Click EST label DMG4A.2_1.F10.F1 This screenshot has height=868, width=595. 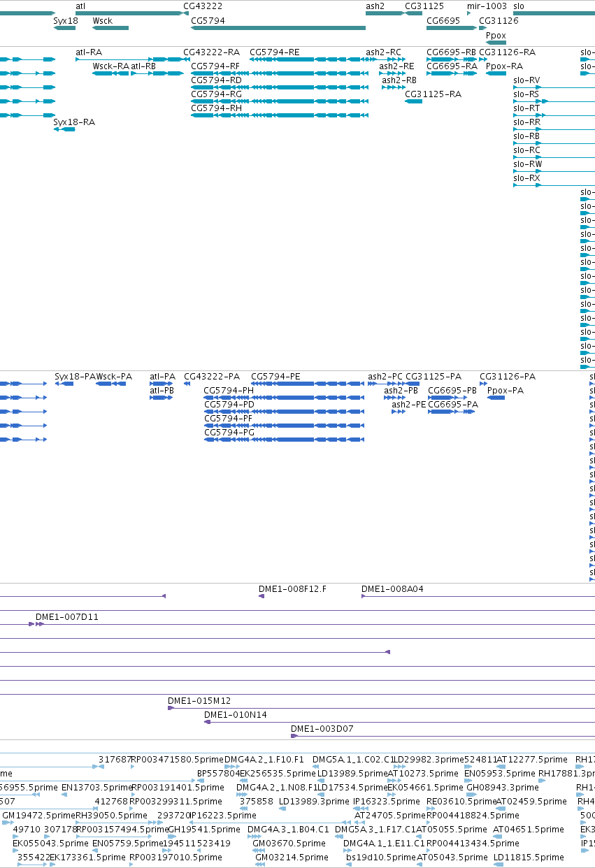click(264, 760)
